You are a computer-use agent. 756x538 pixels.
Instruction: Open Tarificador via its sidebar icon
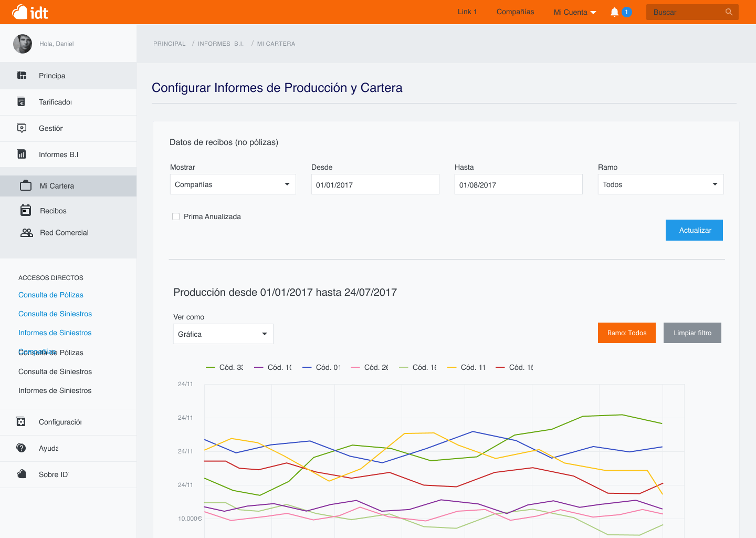[21, 102]
